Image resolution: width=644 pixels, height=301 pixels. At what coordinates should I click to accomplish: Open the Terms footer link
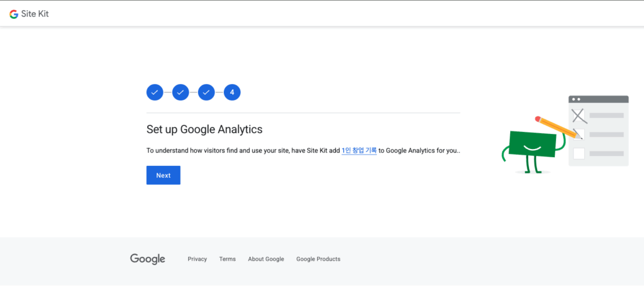tap(227, 259)
